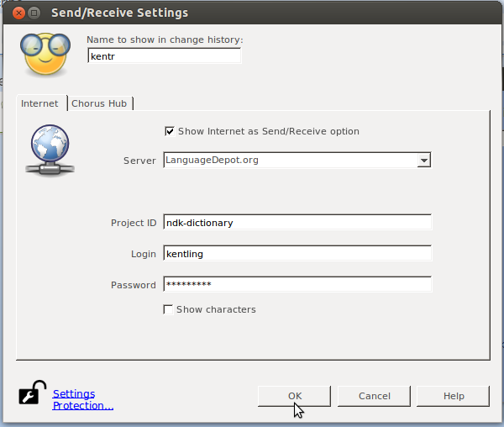Open the Server dropdown arrow
Screen dimensions: 504x427
[424, 160]
